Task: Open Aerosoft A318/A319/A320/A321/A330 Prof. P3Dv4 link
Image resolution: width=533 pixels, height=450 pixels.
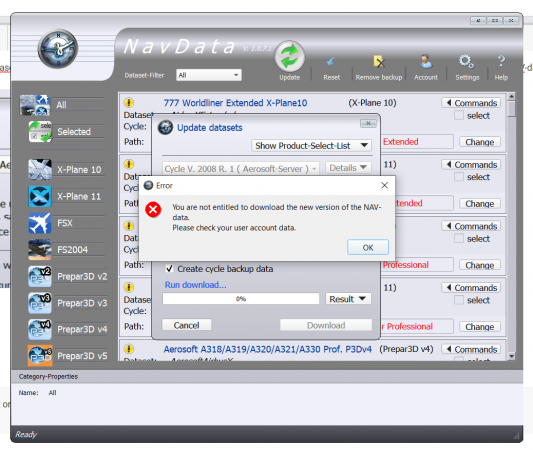Action: [268, 349]
